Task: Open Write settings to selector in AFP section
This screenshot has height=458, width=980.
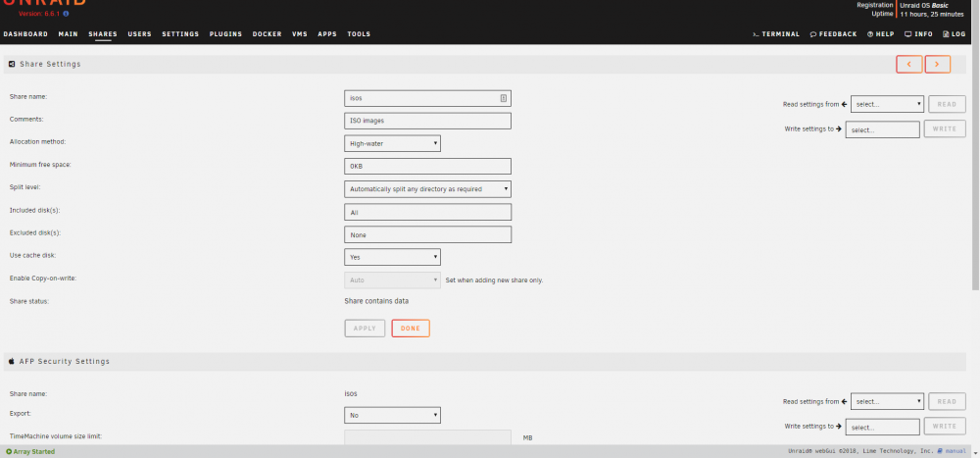Action: [x=883, y=427]
